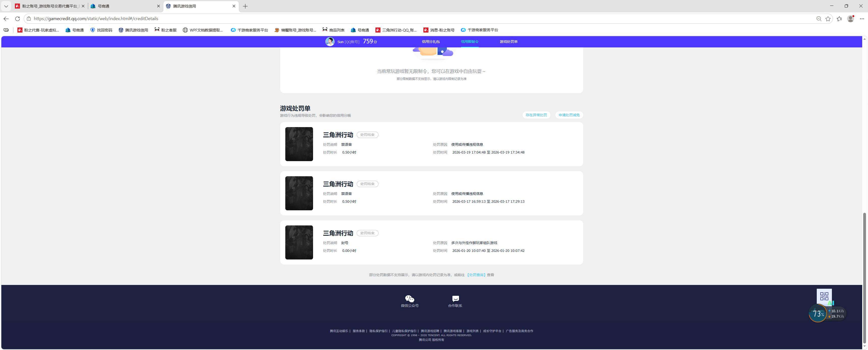The image size is (868, 350).
Task: Click the 0.00小时 duration value
Action: coord(349,251)
